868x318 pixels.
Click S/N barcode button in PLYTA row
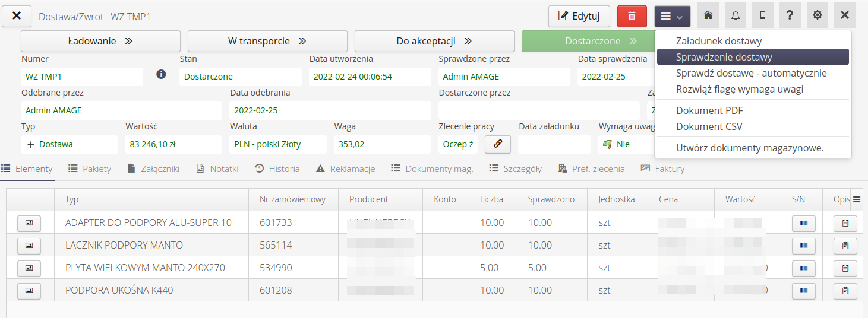pyautogui.click(x=804, y=269)
